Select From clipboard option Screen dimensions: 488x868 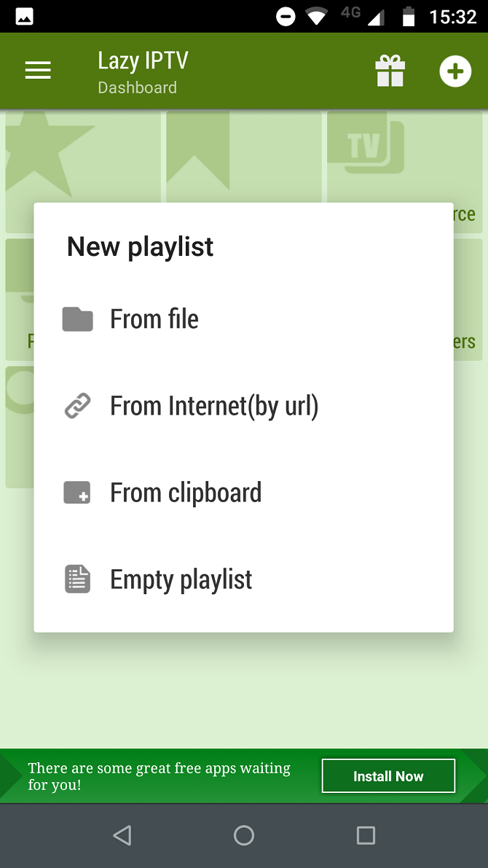[x=186, y=493]
